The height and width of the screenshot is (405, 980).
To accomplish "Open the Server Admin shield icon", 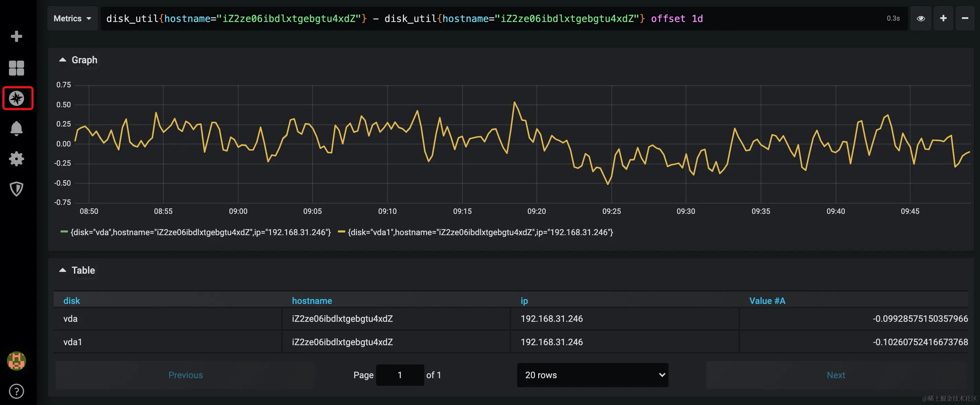I will 17,189.
